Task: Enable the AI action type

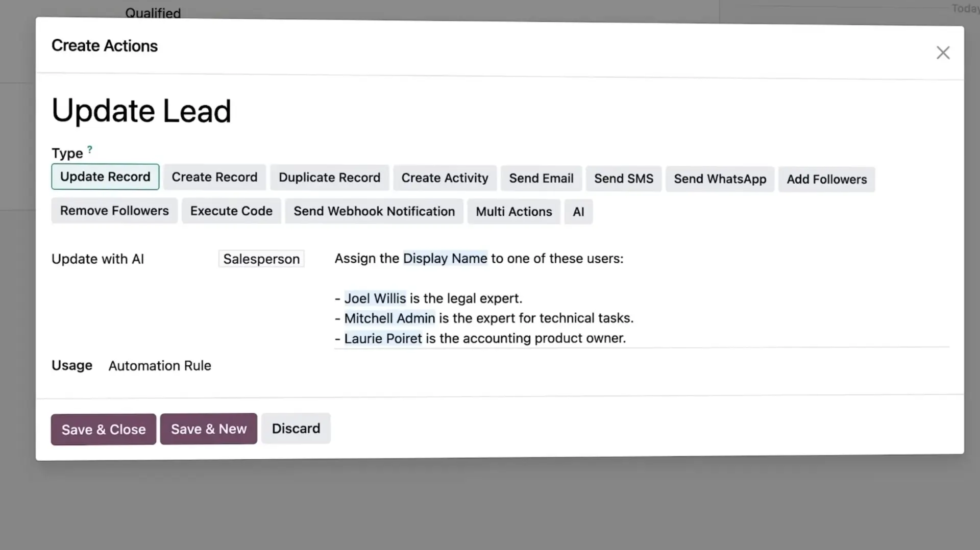Action: coord(578,211)
